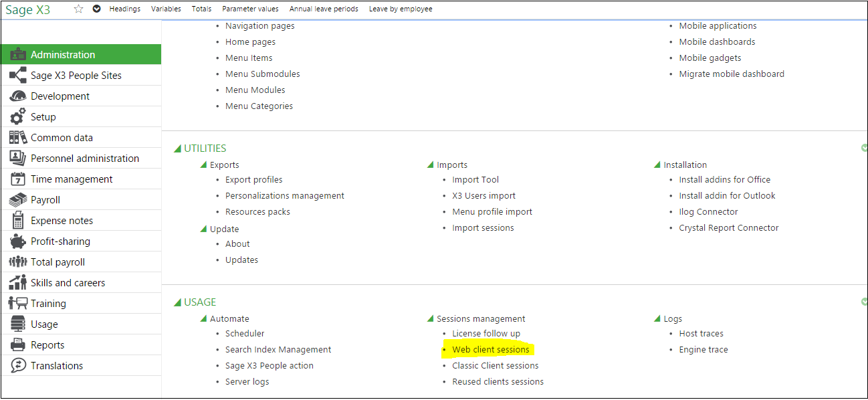Collapse the Installation group triangle
This screenshot has width=868, height=400.
coord(657,165)
